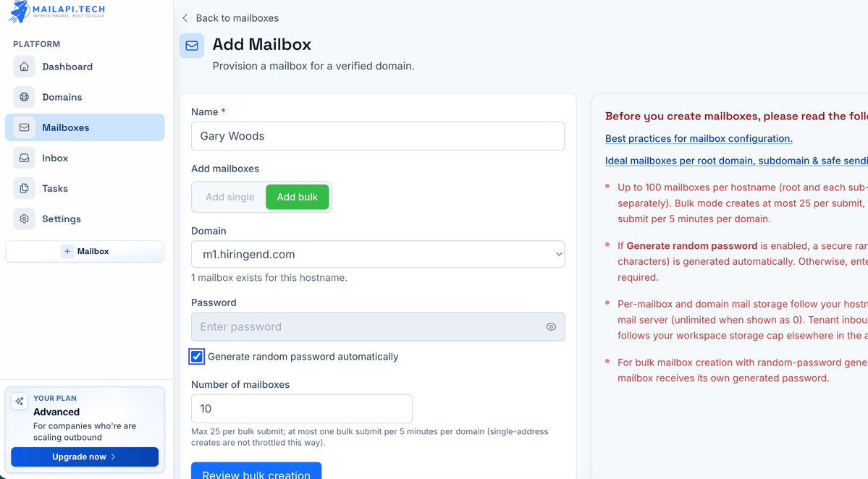
Task: Open the Domains menu item
Action: click(85, 97)
